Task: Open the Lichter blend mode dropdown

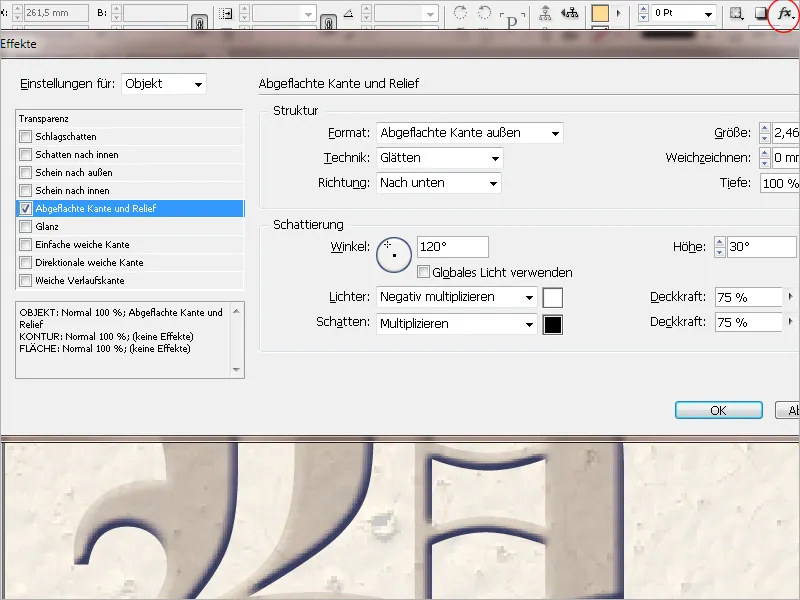Action: click(x=457, y=297)
